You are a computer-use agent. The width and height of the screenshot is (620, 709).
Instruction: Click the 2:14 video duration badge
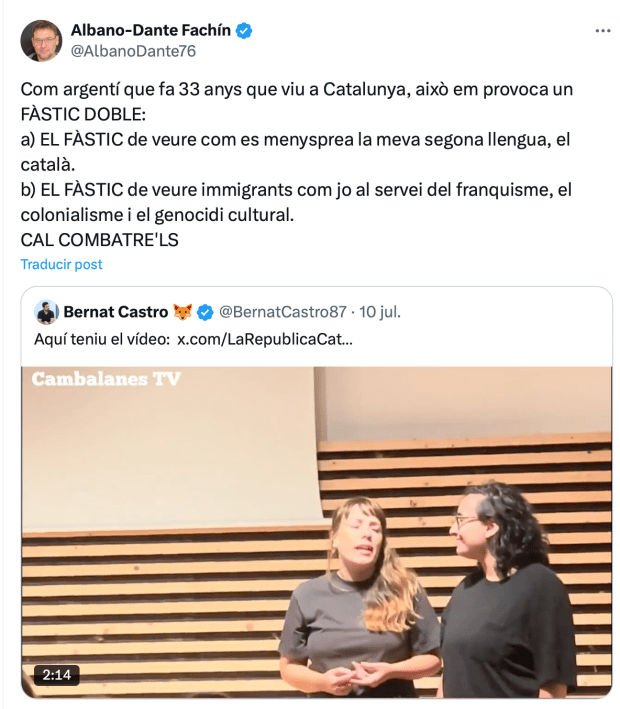[57, 675]
